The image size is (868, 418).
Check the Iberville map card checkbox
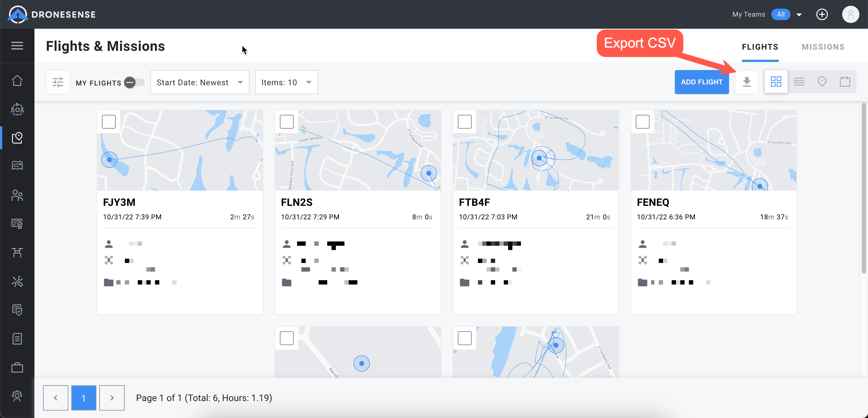[287, 338]
